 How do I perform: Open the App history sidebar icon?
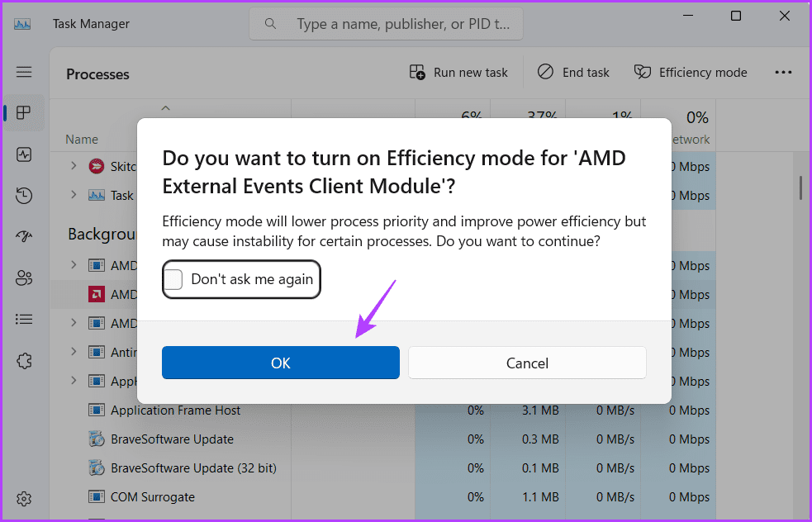pos(24,196)
